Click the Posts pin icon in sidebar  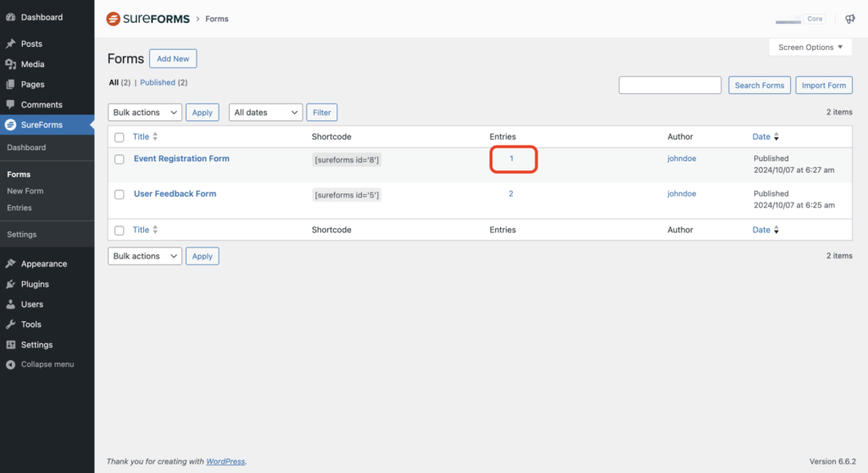click(x=11, y=44)
